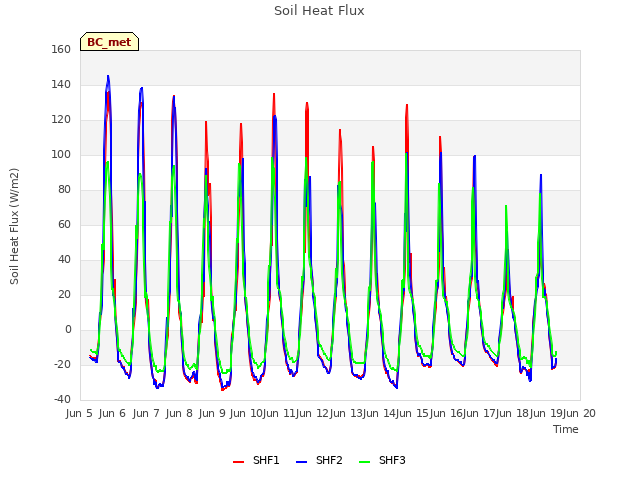
Task: Toggle the SHF3 legend entry
Action: point(382,460)
